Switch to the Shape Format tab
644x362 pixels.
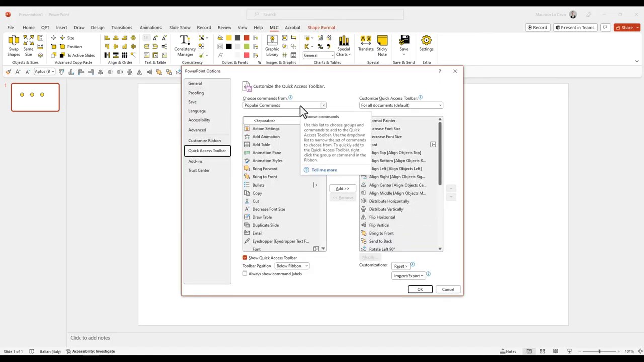(x=321, y=27)
